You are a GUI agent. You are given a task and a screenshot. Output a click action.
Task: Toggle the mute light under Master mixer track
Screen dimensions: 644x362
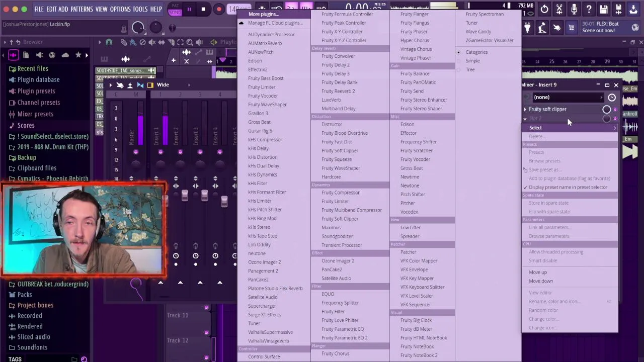click(x=135, y=152)
